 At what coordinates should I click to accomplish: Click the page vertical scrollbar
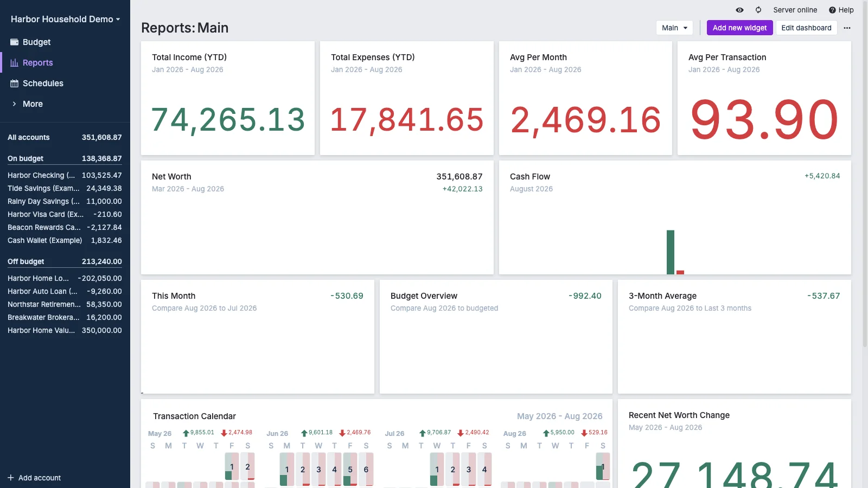865,174
